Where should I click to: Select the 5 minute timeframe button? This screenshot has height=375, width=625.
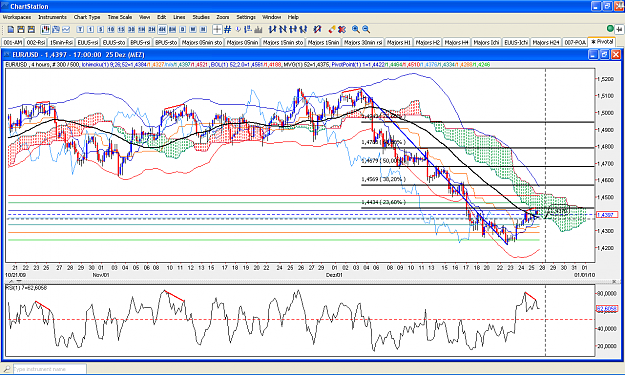100,29
